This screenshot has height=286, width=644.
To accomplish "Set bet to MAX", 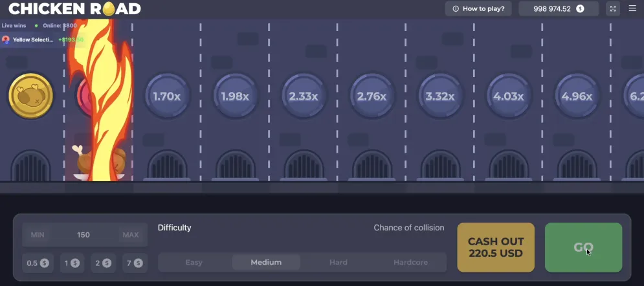I will [x=131, y=235].
